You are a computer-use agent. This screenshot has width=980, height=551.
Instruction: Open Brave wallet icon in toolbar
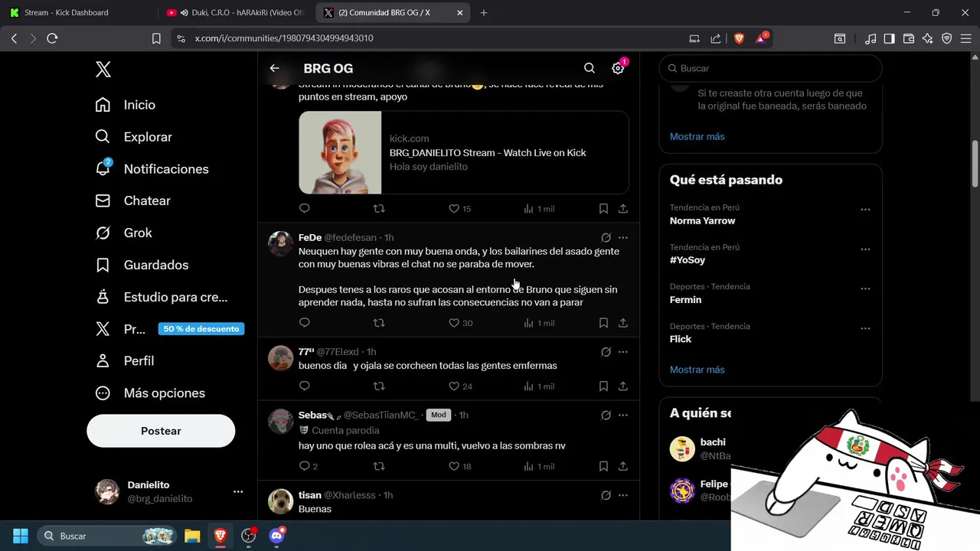[x=909, y=38]
